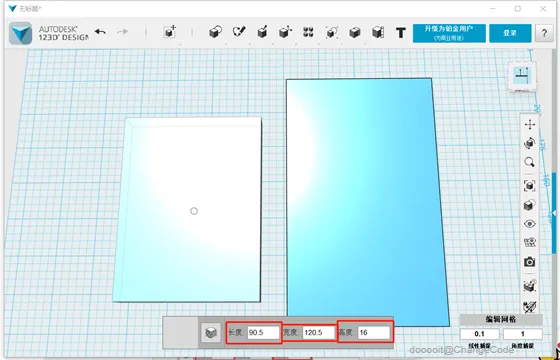Open the material brush icon
The image size is (560, 360).
(x=530, y=306)
